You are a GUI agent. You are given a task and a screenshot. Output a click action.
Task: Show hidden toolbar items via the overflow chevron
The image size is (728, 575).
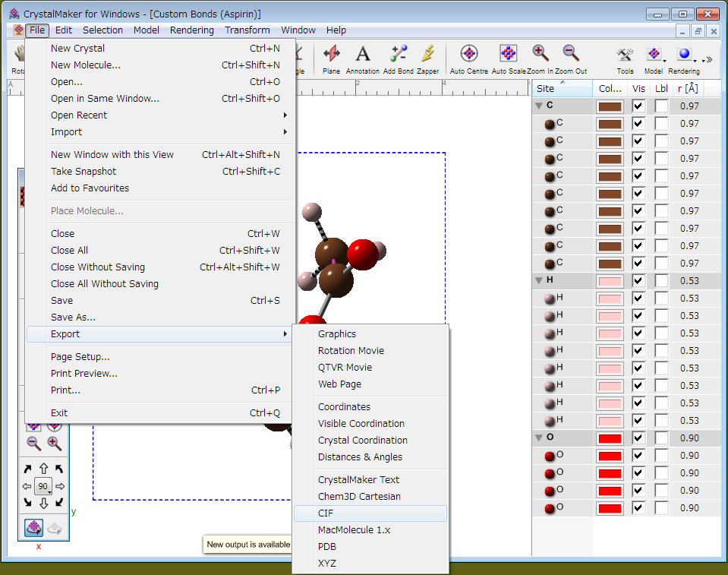(708, 59)
